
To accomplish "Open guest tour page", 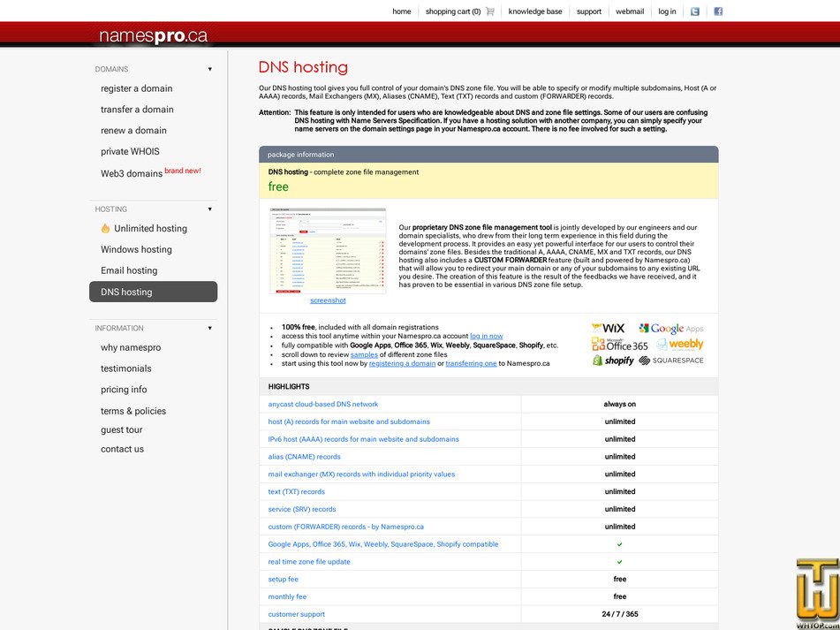I will pos(122,429).
